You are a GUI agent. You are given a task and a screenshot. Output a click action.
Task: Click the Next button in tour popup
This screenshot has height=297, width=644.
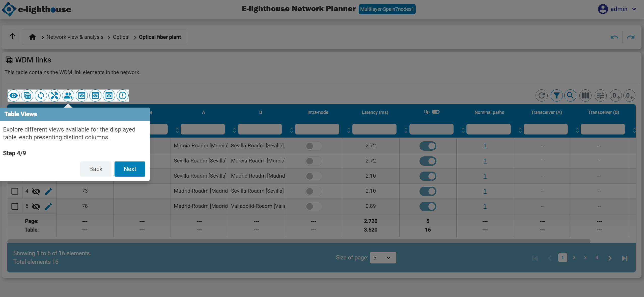[130, 169]
